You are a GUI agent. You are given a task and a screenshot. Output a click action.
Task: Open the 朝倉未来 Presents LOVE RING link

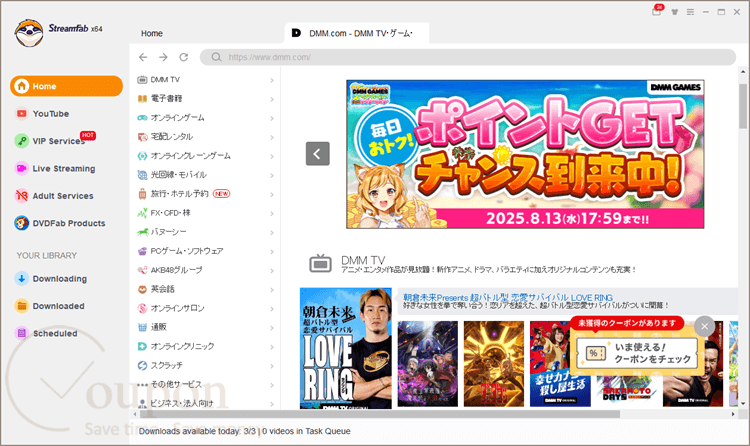(x=508, y=298)
